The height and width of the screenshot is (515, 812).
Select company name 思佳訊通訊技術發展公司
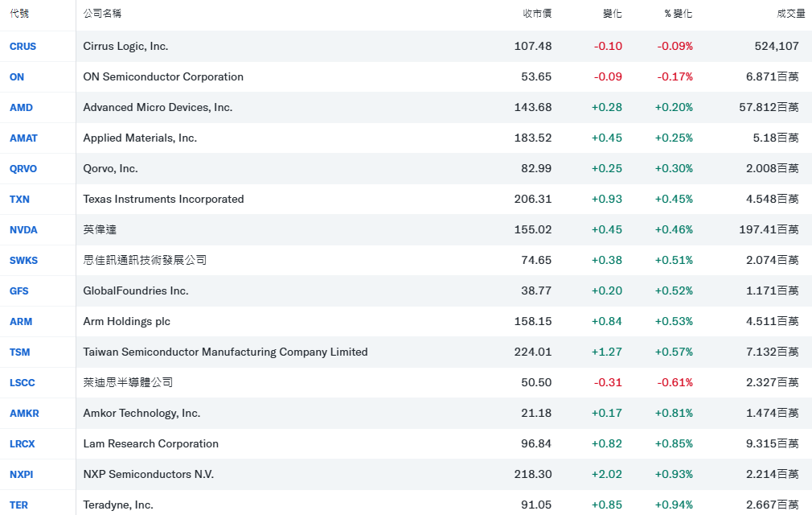pos(145,260)
